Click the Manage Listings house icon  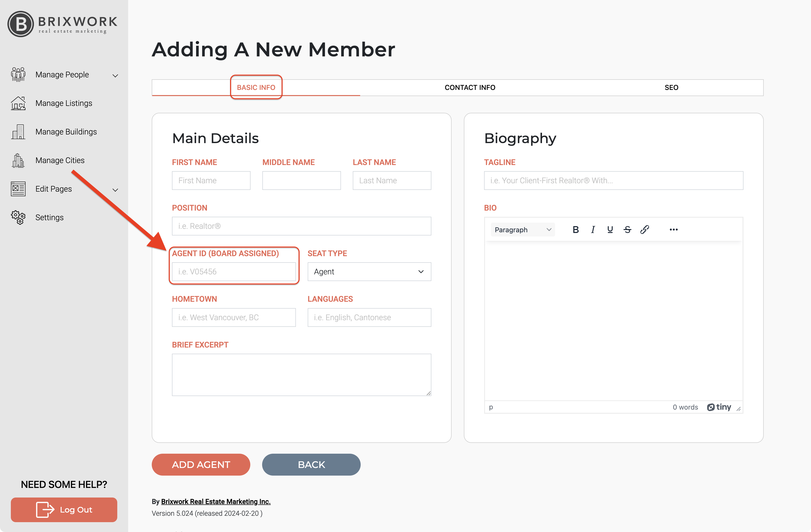point(18,103)
